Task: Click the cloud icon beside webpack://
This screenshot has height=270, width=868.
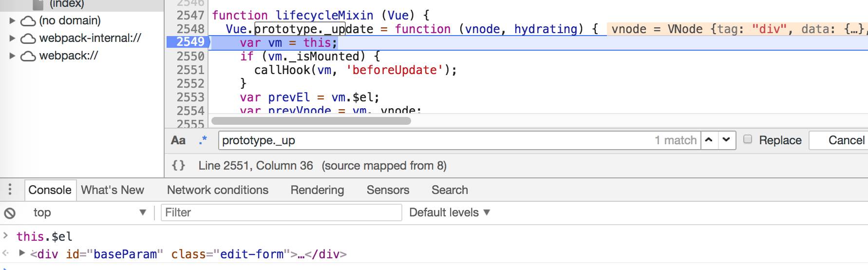Action: click(28, 56)
